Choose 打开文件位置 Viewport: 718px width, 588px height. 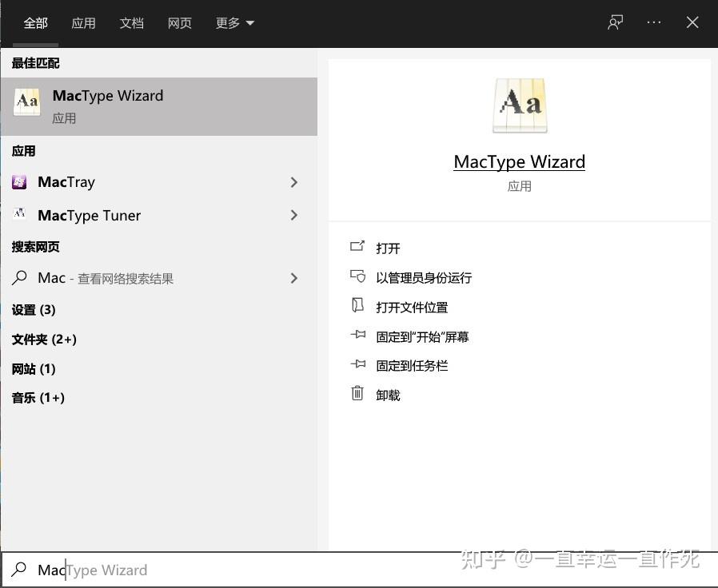[x=412, y=307]
